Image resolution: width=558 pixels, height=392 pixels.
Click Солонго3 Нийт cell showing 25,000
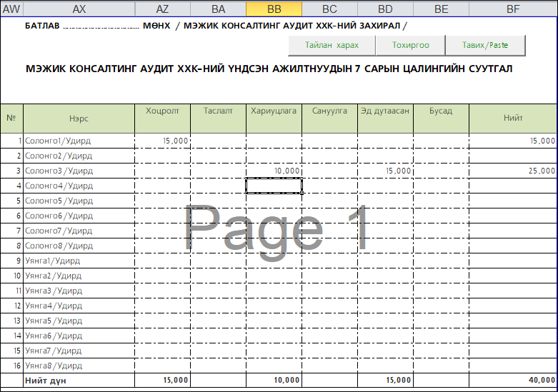pos(513,171)
